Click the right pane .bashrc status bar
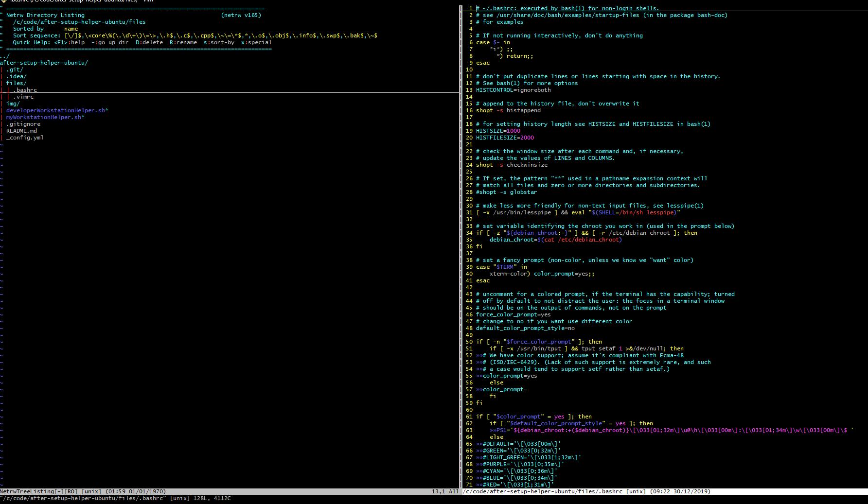The width and height of the screenshot is (868, 504). point(665,491)
